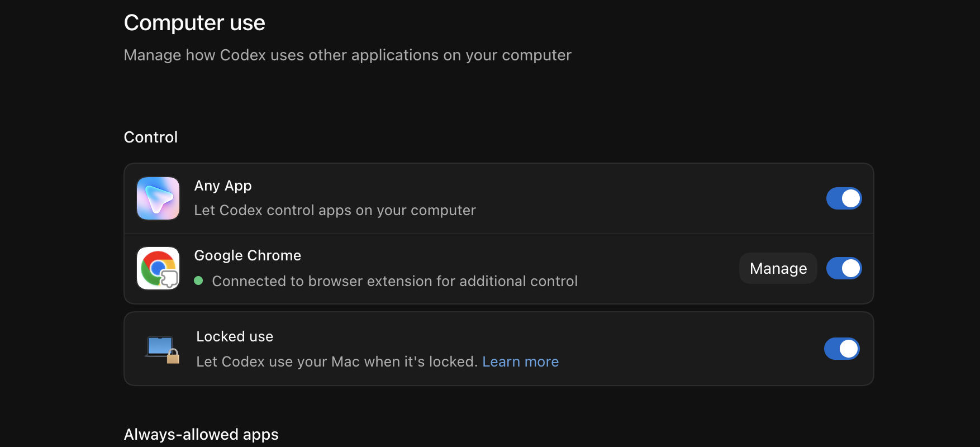This screenshot has width=980, height=447.
Task: Click the extension badge on Chrome icon
Action: click(169, 278)
